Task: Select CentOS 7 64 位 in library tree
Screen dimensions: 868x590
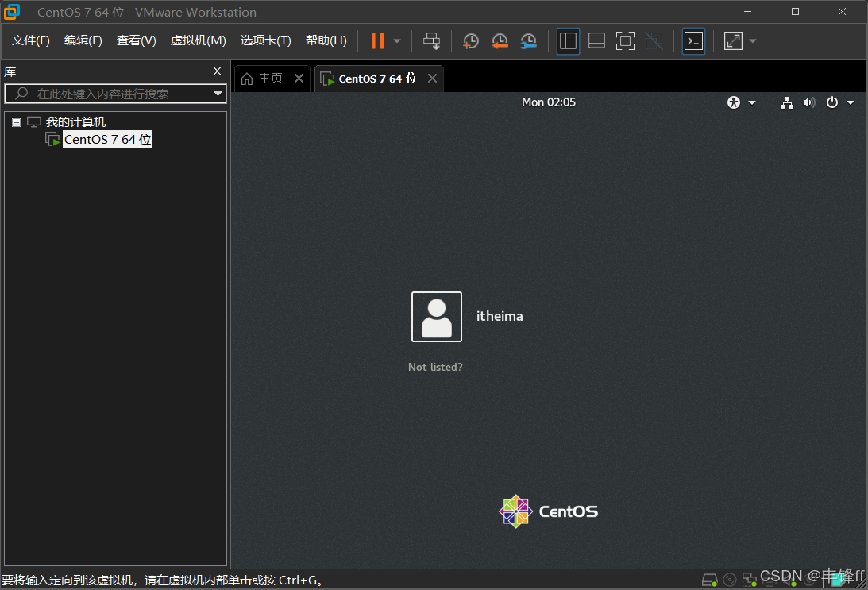Action: pos(107,140)
